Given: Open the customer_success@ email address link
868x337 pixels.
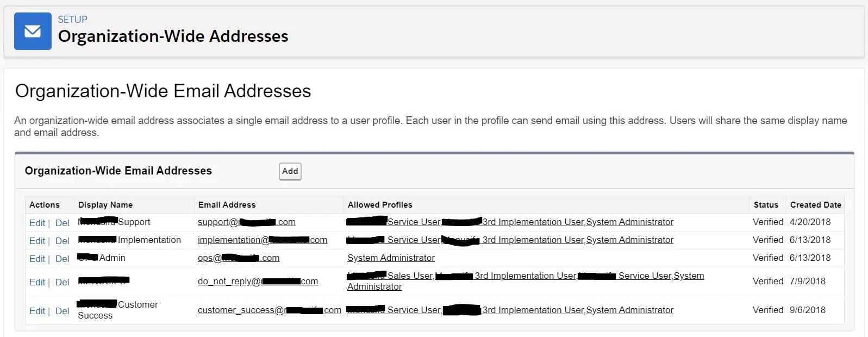Looking at the screenshot, I should (x=270, y=310).
